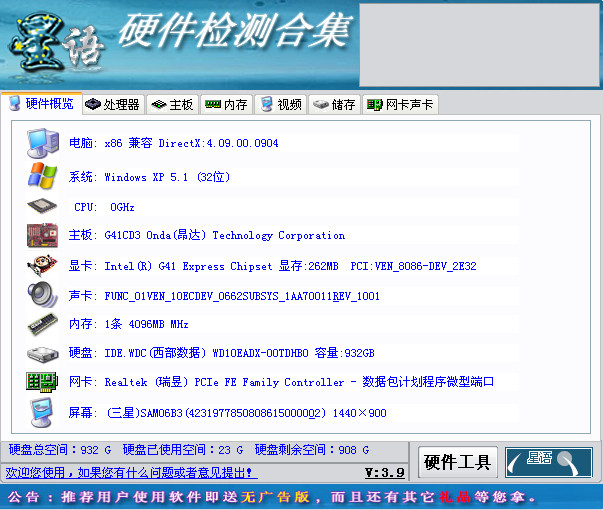
Task: Click 硬盘总空间：932 G status text
Action: [x=60, y=450]
